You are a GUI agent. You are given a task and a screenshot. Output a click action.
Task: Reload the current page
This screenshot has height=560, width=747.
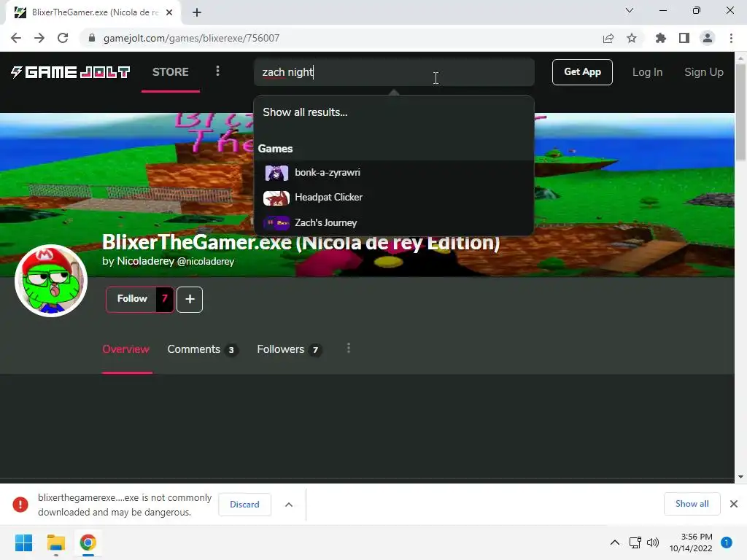[x=63, y=38]
